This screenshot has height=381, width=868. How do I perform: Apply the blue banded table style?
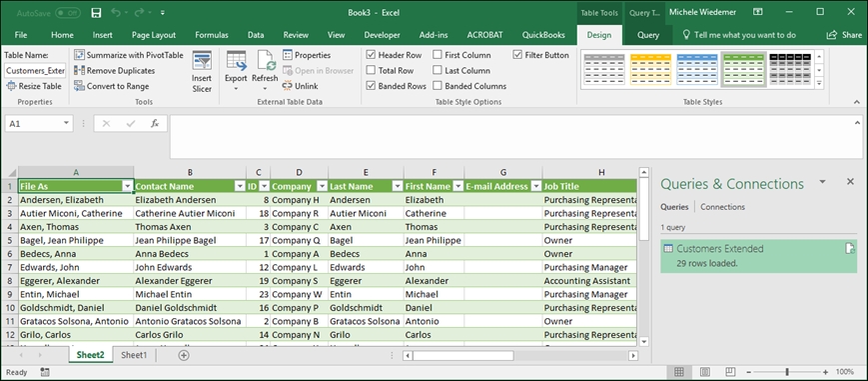click(x=697, y=69)
